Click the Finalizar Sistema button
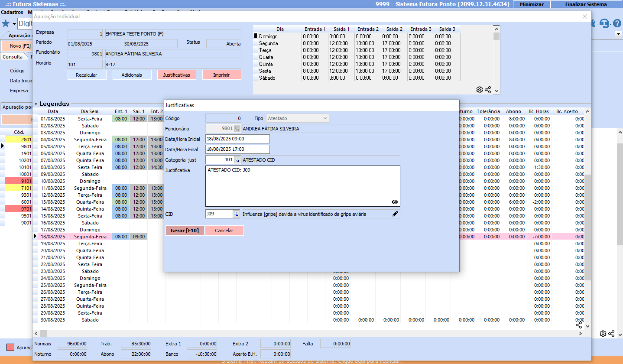Screen dimensions: 623x364 (586, 4)
